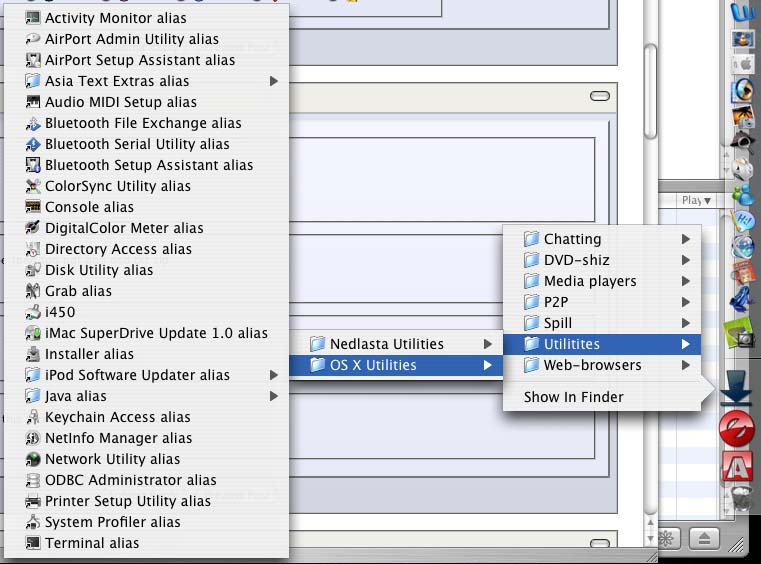
Task: Click the Microsoft Word dock icon
Action: (743, 12)
